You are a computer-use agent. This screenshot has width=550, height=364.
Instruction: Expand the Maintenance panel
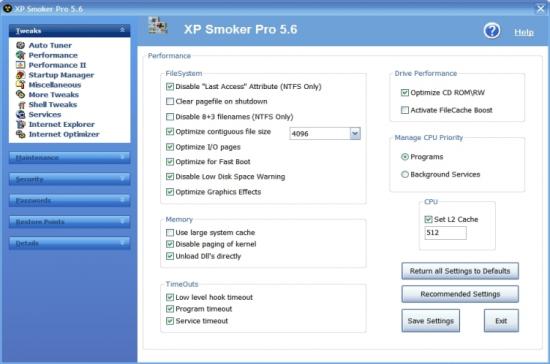pos(69,158)
